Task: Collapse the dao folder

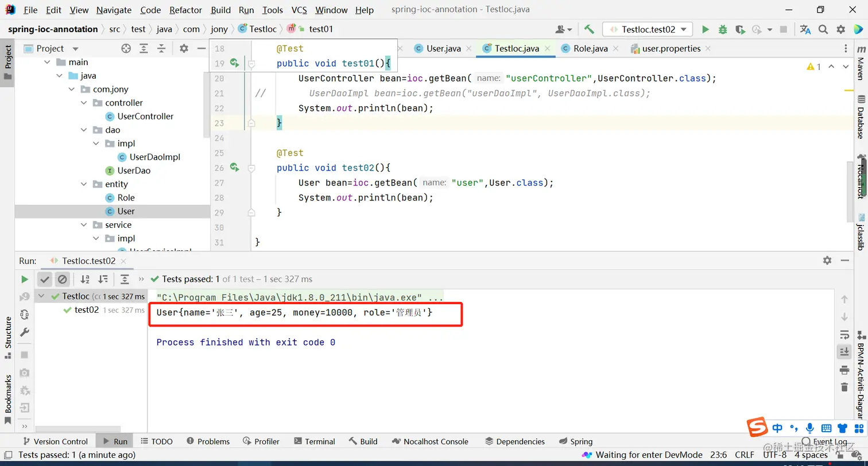Action: [x=84, y=130]
